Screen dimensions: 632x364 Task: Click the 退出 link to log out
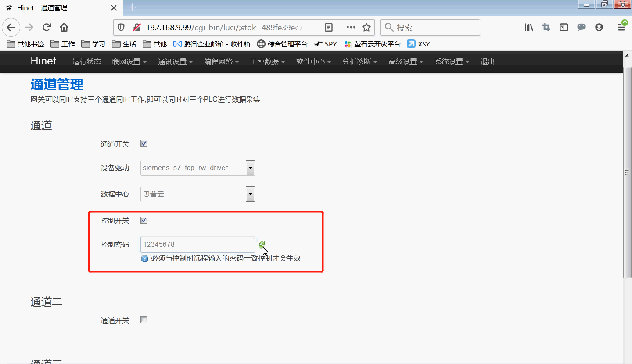(487, 62)
